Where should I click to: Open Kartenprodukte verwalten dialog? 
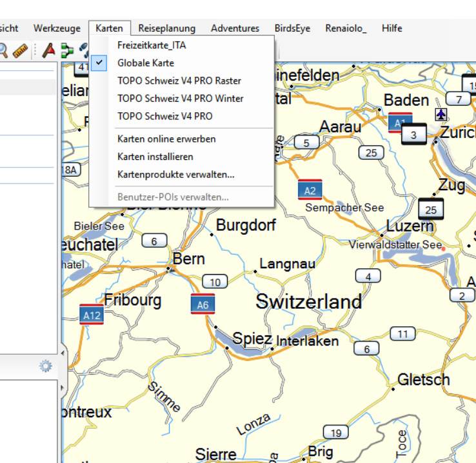175,174
